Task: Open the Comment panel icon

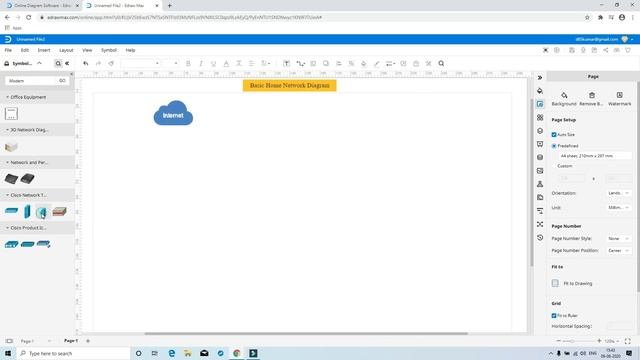Action: [x=540, y=144]
